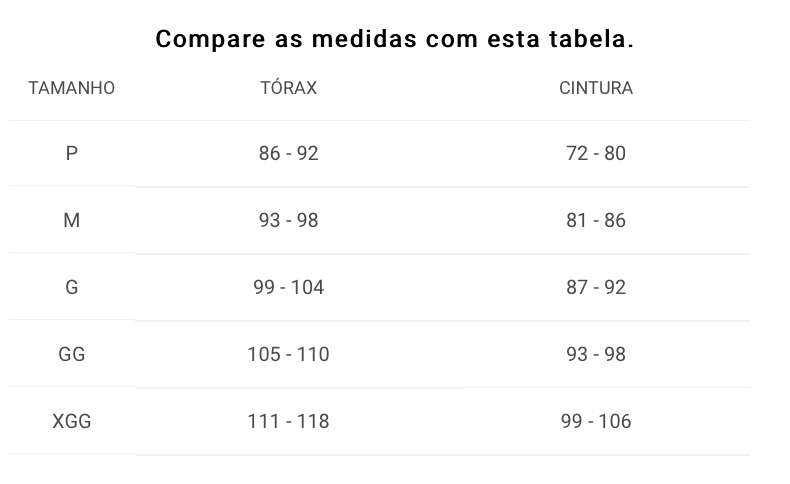Select the size GG cell
The width and height of the screenshot is (790, 484).
tap(72, 354)
